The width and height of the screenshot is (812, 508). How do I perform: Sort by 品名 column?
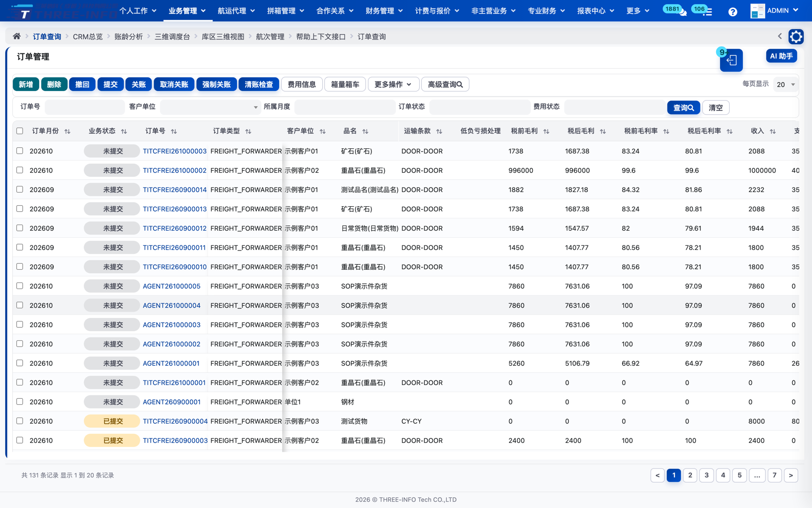[x=365, y=132]
